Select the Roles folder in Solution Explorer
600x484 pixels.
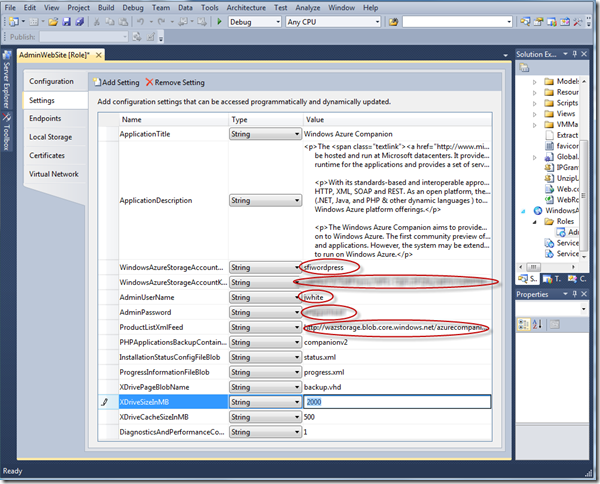click(565, 221)
